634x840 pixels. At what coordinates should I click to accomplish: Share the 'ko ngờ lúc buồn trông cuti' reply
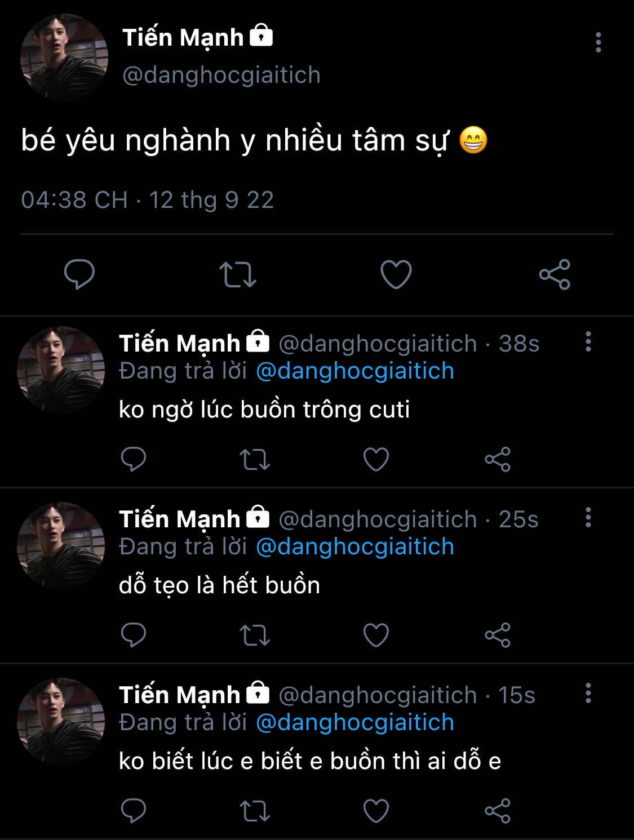pos(497,459)
